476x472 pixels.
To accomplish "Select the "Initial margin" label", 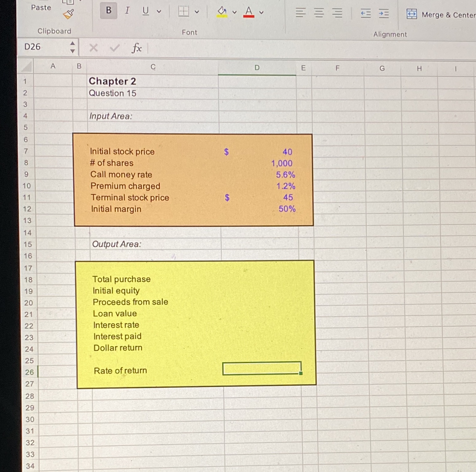I will [x=116, y=209].
